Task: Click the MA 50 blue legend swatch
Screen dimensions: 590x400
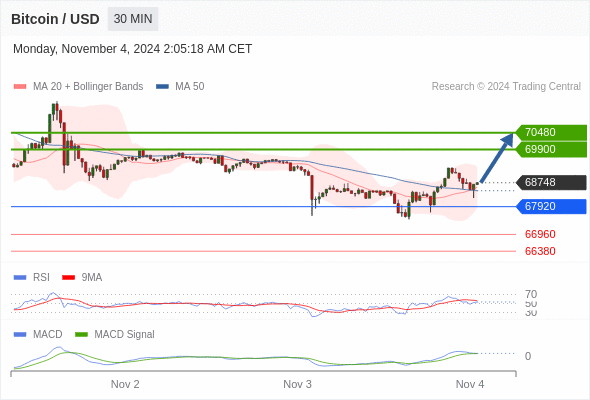Action: click(x=163, y=87)
